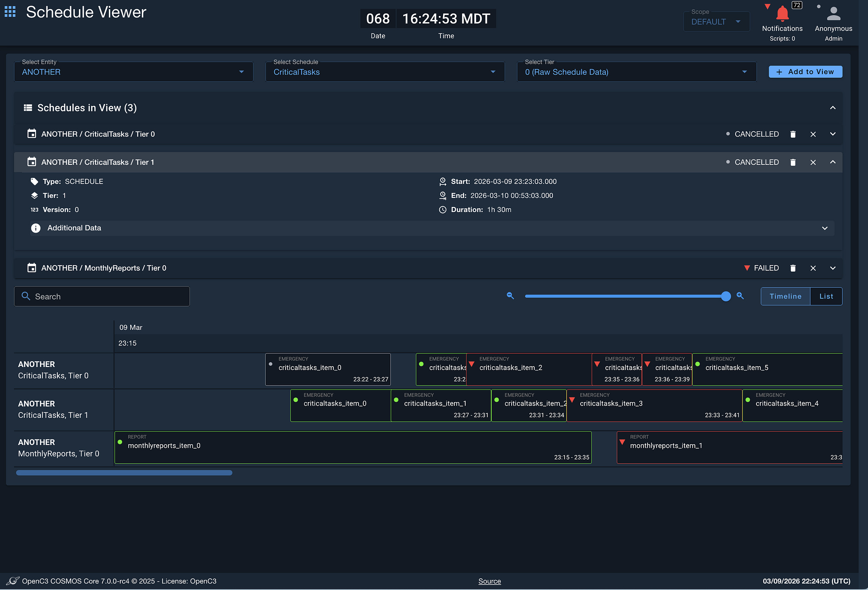Select Tier 0 criticaltasks_item_2 timeline block
868x590 pixels.
click(529, 370)
